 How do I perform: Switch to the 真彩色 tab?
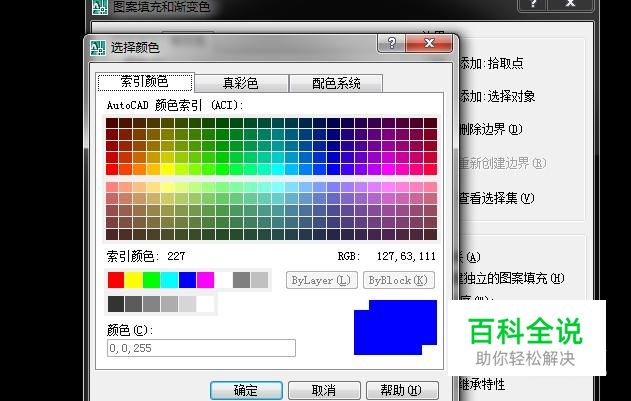pyautogui.click(x=241, y=83)
